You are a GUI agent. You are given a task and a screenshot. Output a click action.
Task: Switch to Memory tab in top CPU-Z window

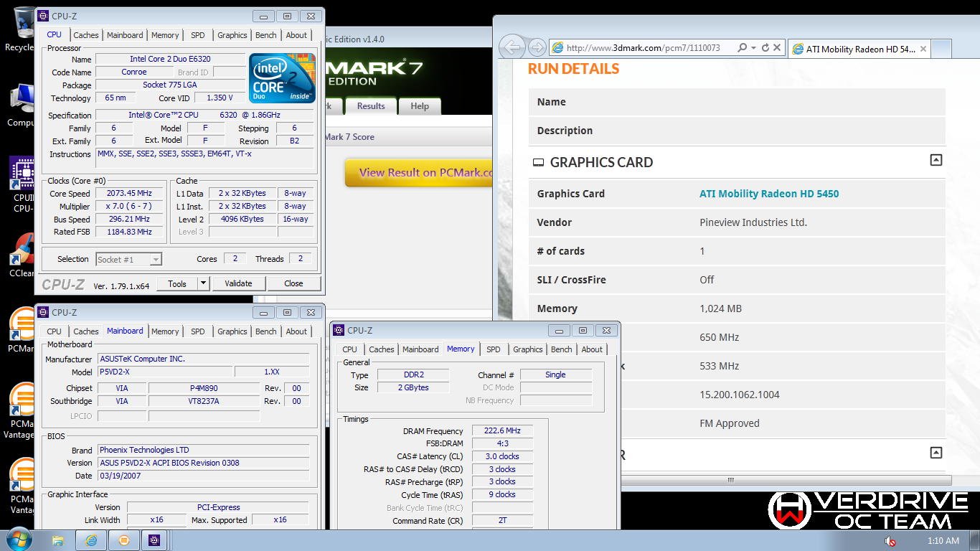tap(165, 35)
